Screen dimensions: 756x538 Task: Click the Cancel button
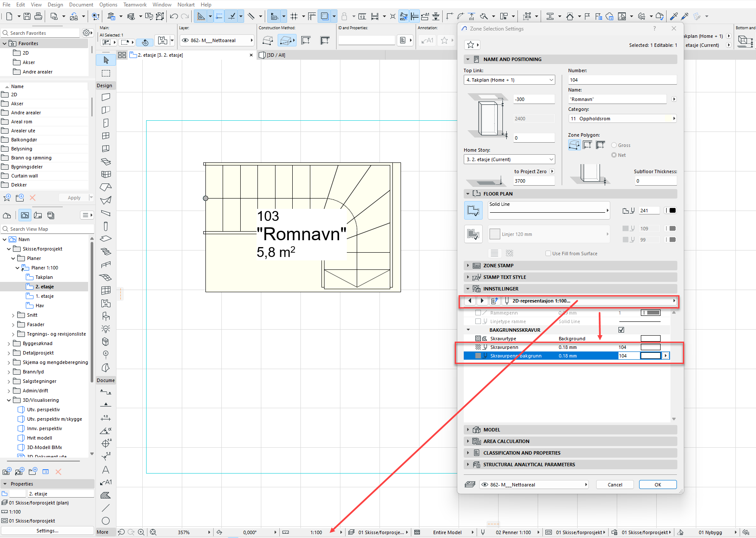point(615,485)
